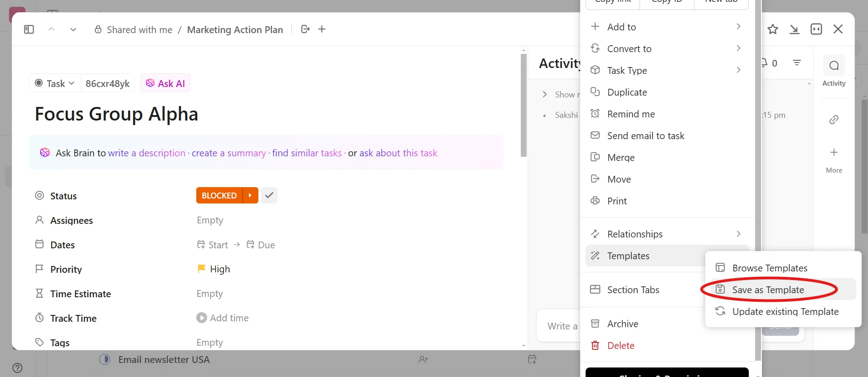Go to next task with down arrow
This screenshot has height=377, width=868.
pos(73,29)
